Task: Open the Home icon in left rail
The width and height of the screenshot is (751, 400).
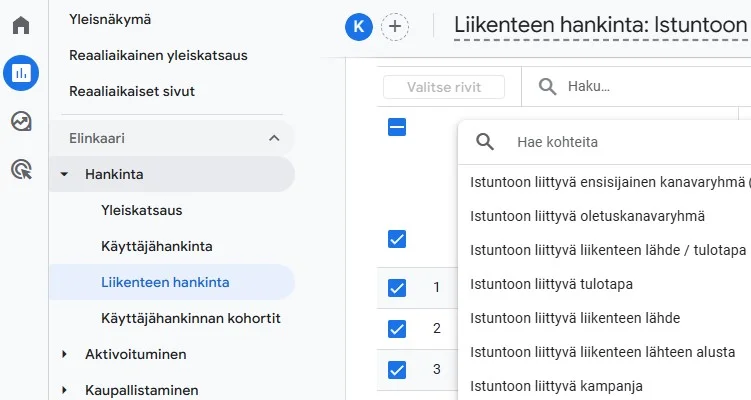Action: coord(21,25)
